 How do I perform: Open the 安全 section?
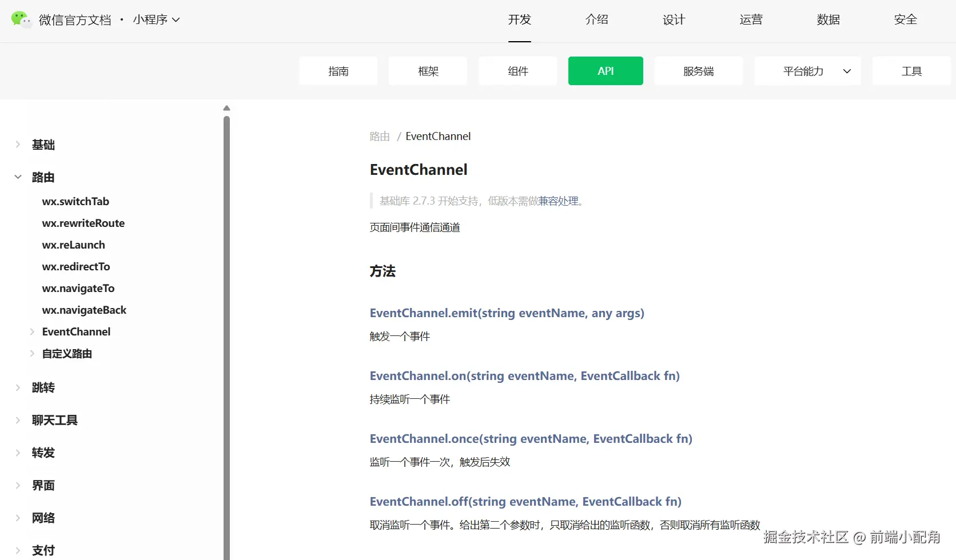[905, 19]
